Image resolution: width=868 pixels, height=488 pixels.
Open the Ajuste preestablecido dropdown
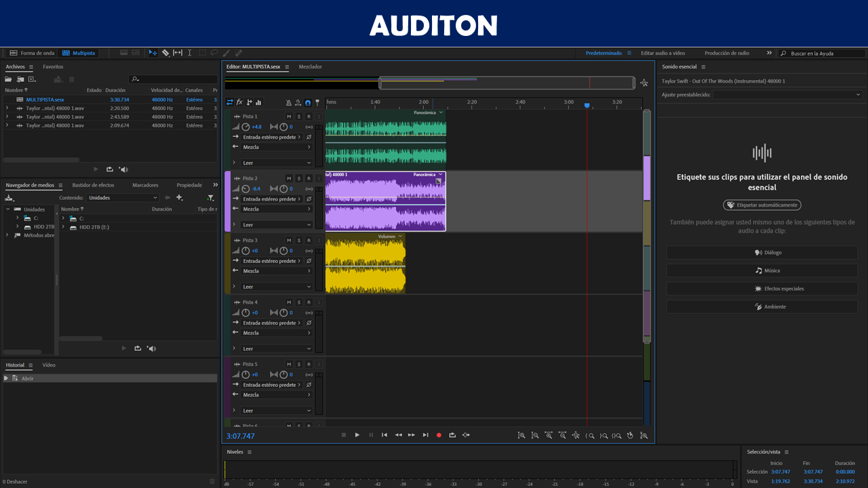coord(787,95)
